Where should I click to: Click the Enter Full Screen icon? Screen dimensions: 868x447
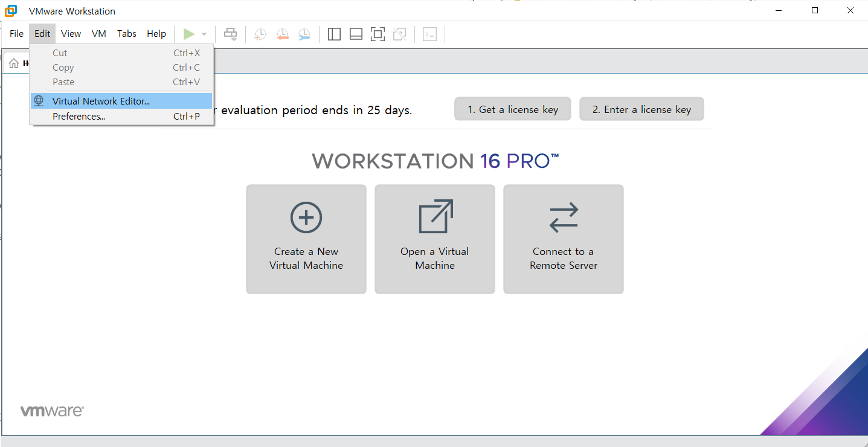[x=378, y=34]
